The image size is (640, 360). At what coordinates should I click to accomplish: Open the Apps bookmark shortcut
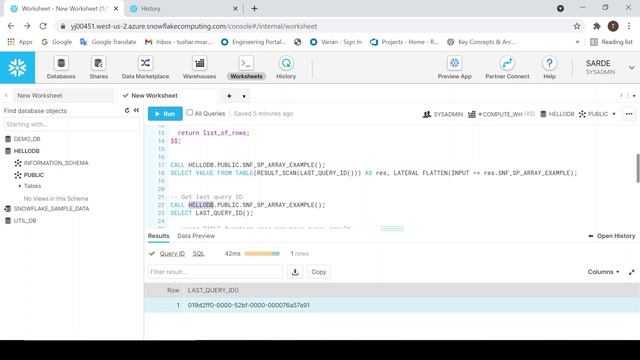20,42
